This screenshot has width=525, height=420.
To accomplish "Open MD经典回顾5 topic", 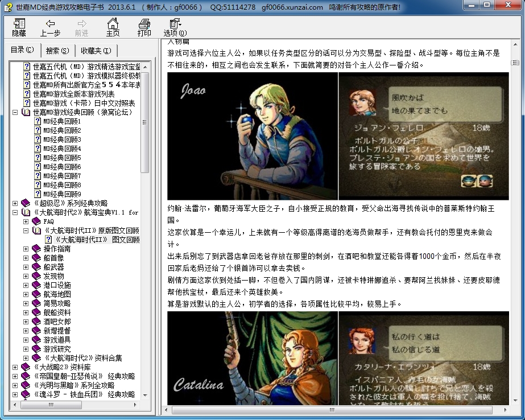I will [60, 158].
